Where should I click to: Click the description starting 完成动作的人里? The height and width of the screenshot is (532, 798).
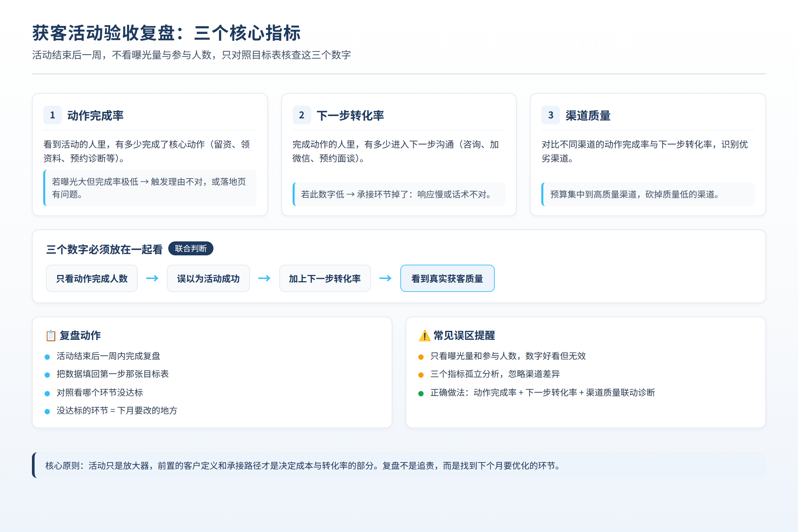click(396, 151)
